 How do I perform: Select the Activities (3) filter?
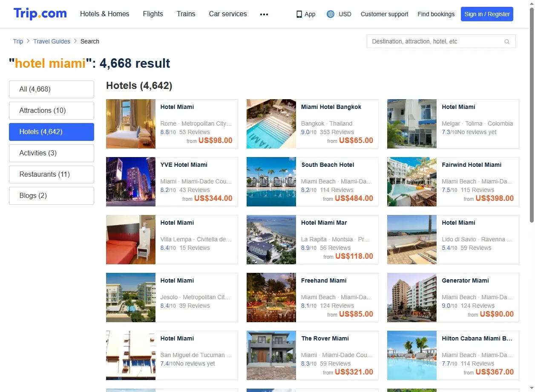(x=52, y=153)
